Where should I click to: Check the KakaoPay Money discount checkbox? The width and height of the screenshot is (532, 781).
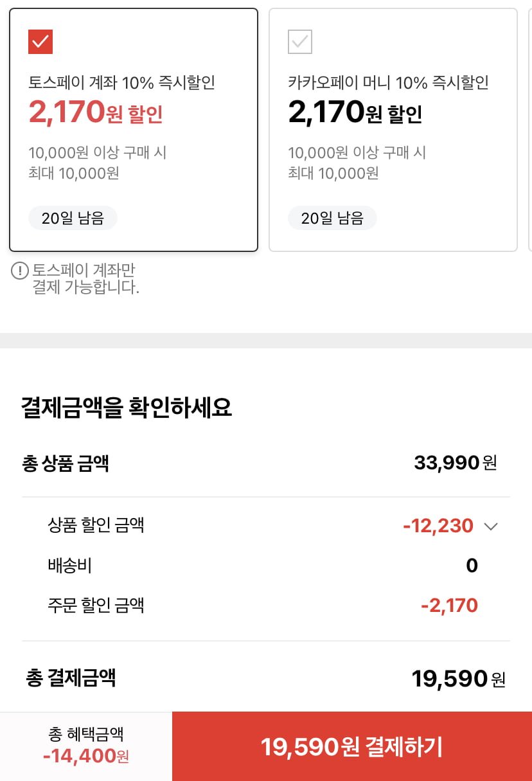pos(300,42)
